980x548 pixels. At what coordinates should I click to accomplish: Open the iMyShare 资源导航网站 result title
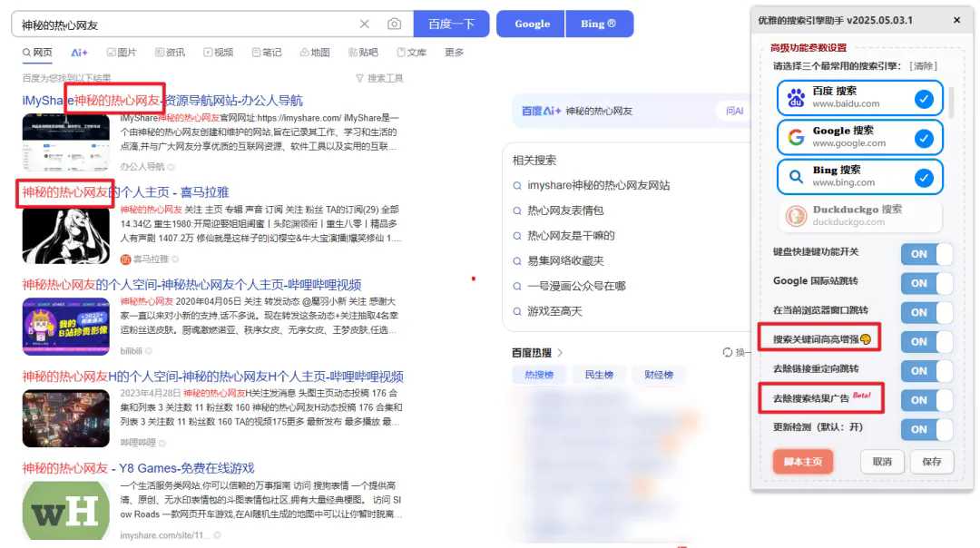tap(162, 101)
